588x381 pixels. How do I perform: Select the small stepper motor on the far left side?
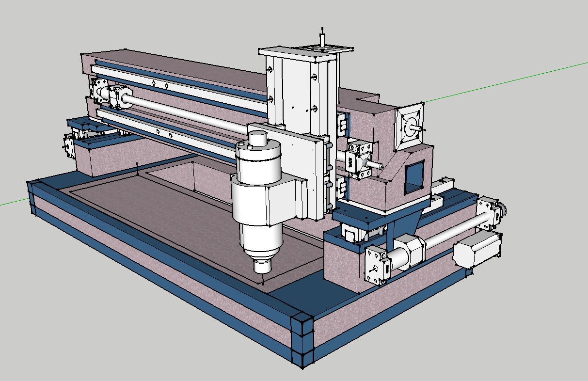click(68, 146)
